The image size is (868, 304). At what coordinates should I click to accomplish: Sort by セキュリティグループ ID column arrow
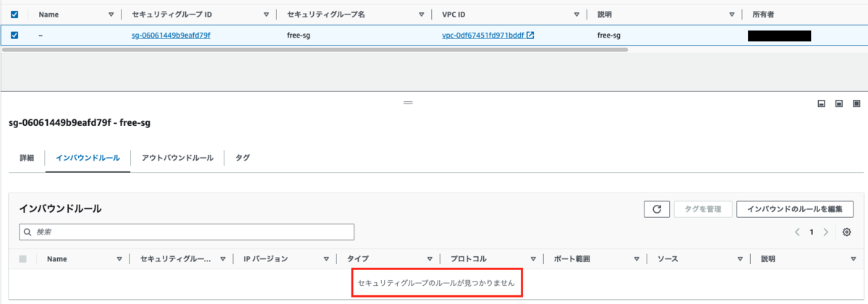click(267, 14)
